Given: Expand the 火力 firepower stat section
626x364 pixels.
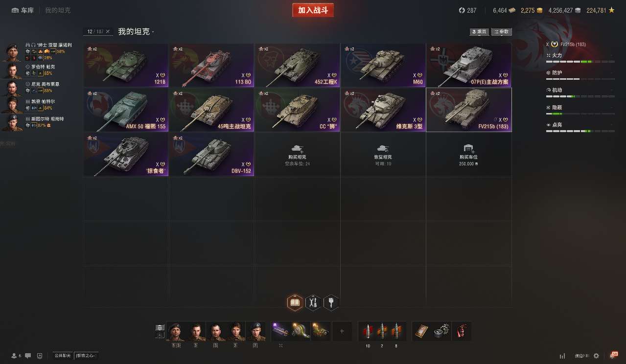Looking at the screenshot, I should coord(580,56).
